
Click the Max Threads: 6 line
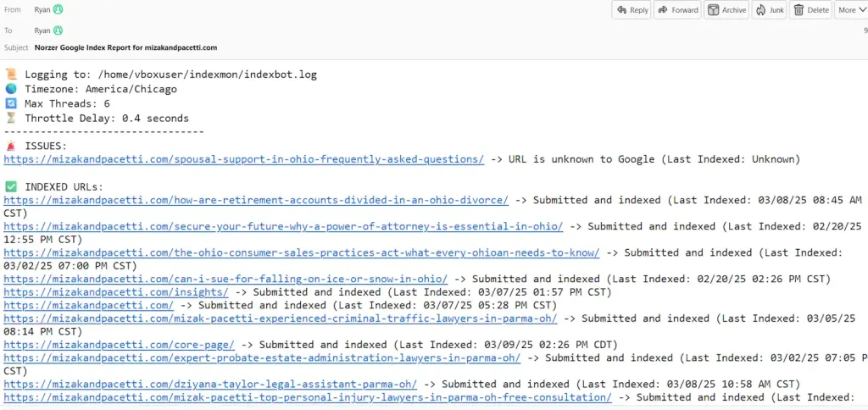[57, 103]
